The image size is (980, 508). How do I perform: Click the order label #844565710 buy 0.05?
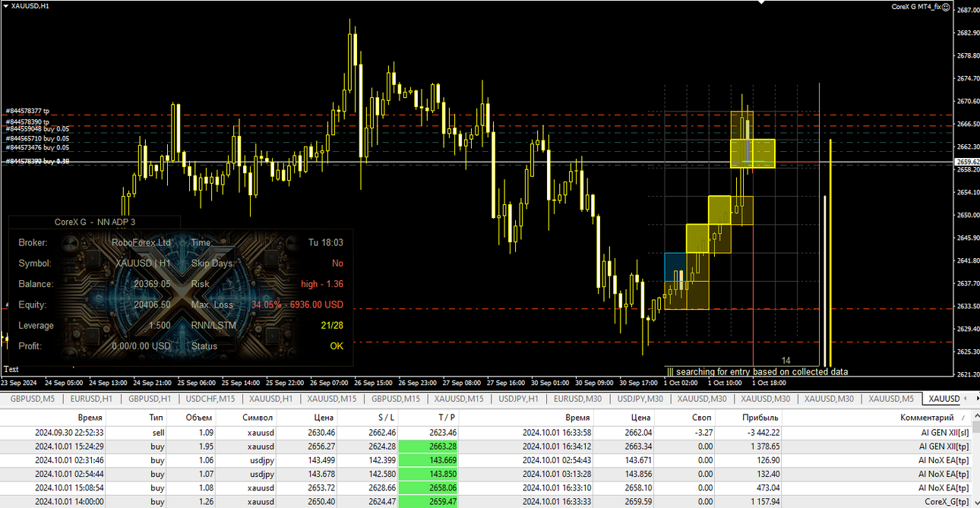pos(38,139)
